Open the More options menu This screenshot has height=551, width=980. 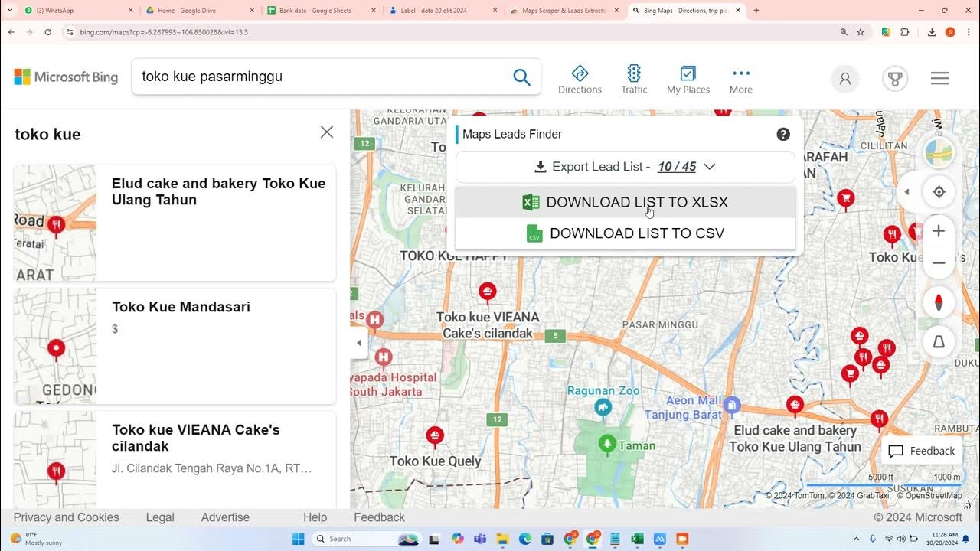coord(740,80)
